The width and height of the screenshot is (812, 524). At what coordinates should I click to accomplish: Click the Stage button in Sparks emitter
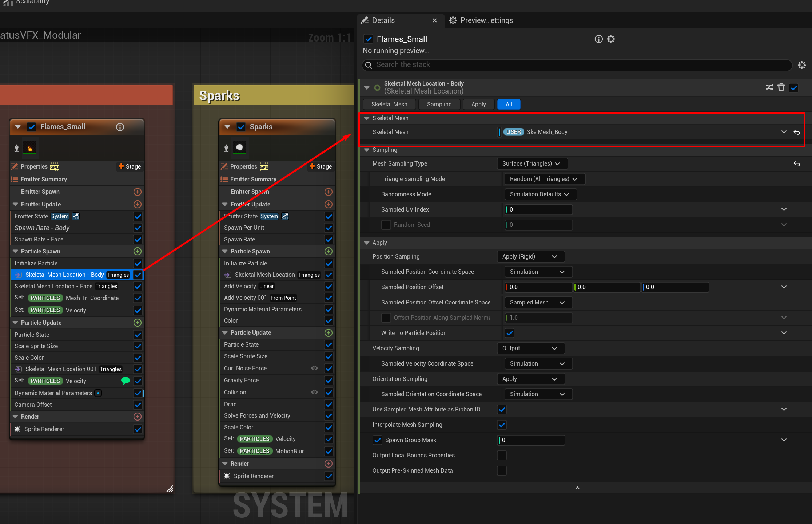[321, 166]
